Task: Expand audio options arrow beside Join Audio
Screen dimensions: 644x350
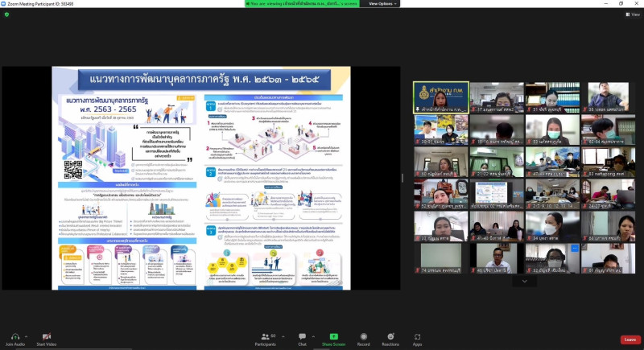Action: coord(27,336)
